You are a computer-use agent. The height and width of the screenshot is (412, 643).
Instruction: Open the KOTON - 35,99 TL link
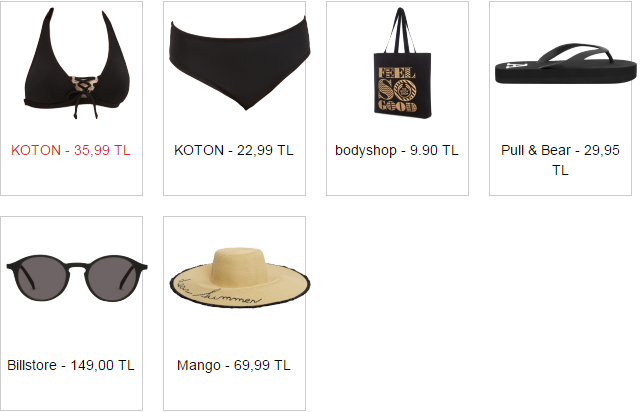pos(71,150)
